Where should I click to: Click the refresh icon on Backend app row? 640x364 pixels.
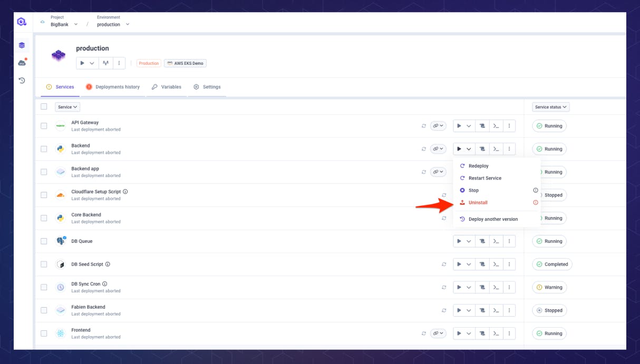point(424,172)
